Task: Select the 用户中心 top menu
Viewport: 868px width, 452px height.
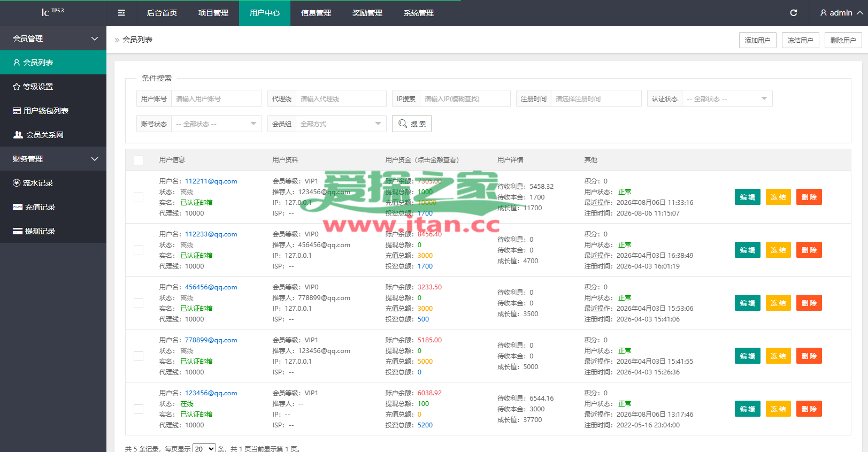Action: [265, 13]
